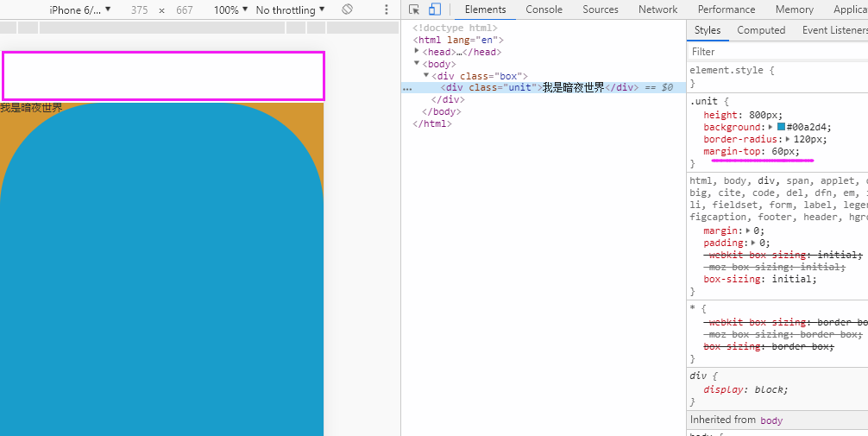Select the html lang en node
The image size is (868, 436).
pyautogui.click(x=458, y=40)
